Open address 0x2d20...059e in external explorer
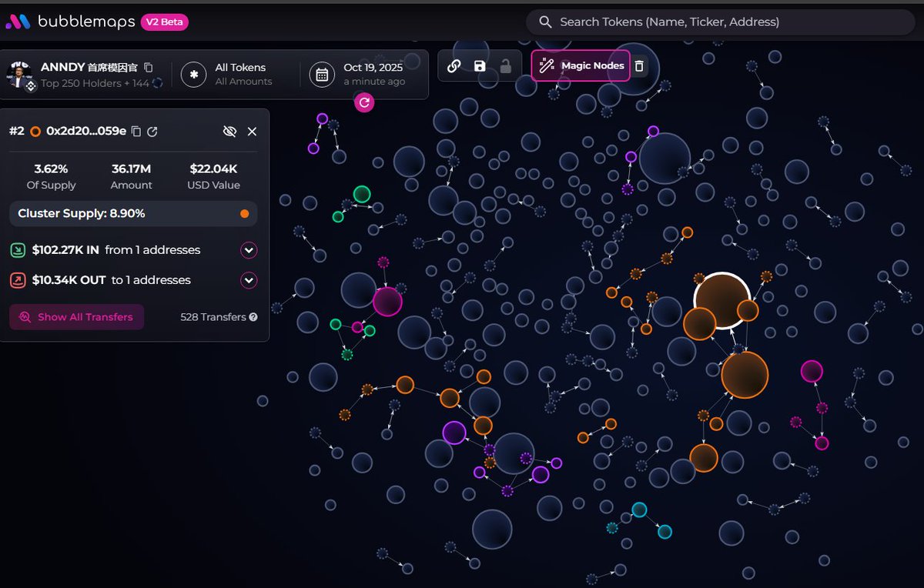924x588 pixels. pyautogui.click(x=152, y=132)
